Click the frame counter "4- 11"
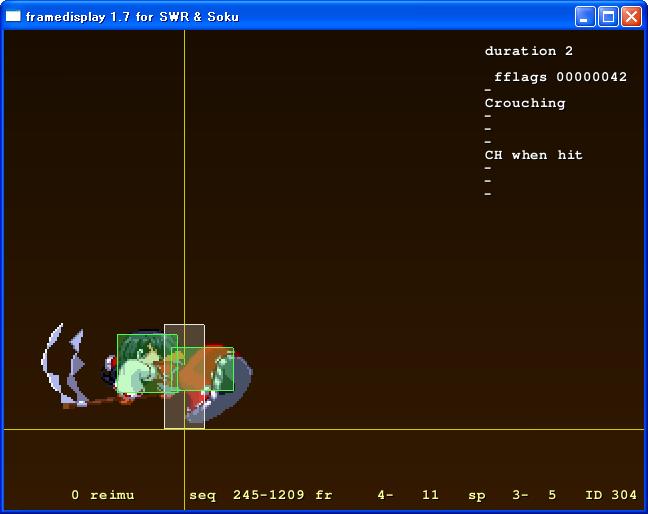The height and width of the screenshot is (514, 648). [x=408, y=495]
